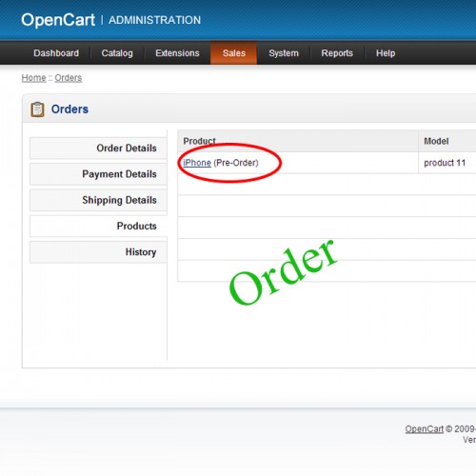Select the Sales menu item
Viewport: 476px width, 476px height.
point(234,53)
